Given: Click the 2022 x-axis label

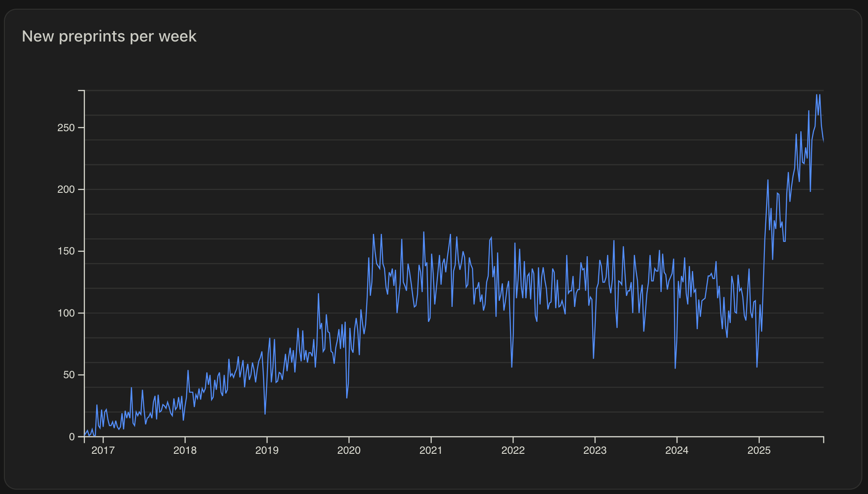Looking at the screenshot, I should (513, 450).
